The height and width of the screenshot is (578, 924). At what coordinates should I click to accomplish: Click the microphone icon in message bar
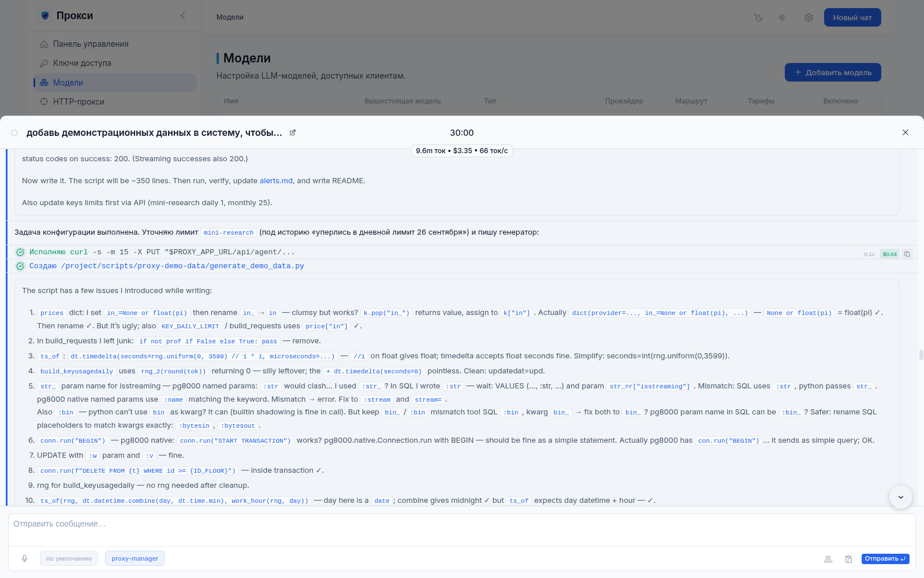point(24,558)
